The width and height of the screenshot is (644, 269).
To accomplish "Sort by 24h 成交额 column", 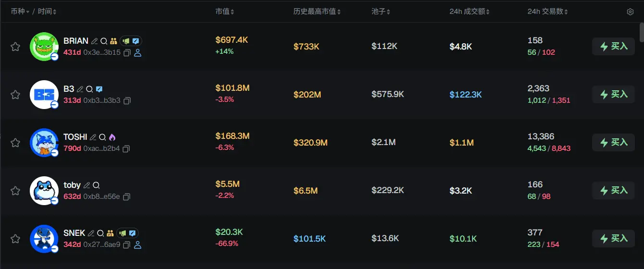I will pos(469,12).
